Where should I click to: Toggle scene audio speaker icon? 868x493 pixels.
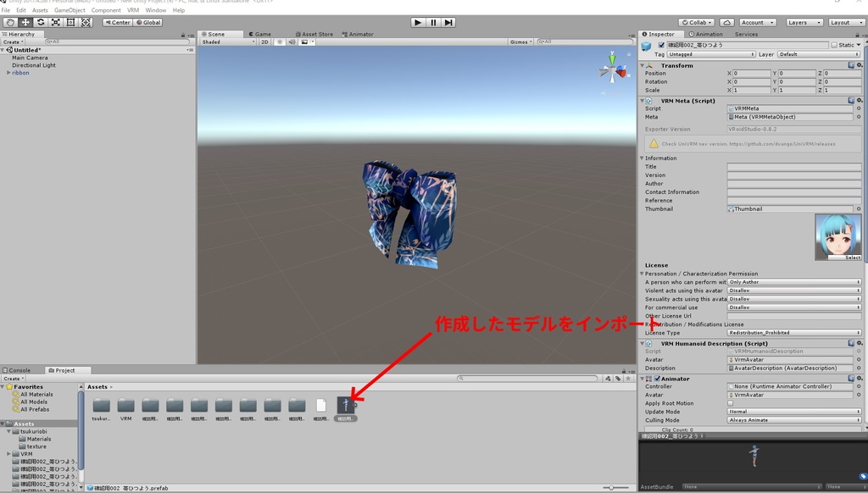292,42
